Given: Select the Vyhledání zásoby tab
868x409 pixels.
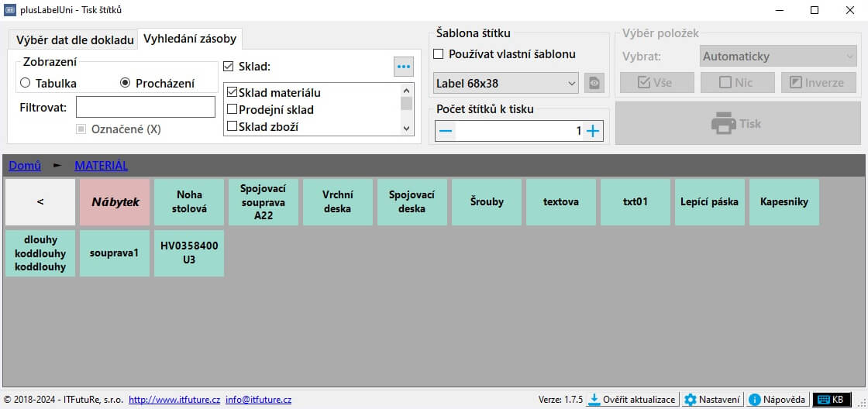Looking at the screenshot, I should pyautogui.click(x=191, y=39).
